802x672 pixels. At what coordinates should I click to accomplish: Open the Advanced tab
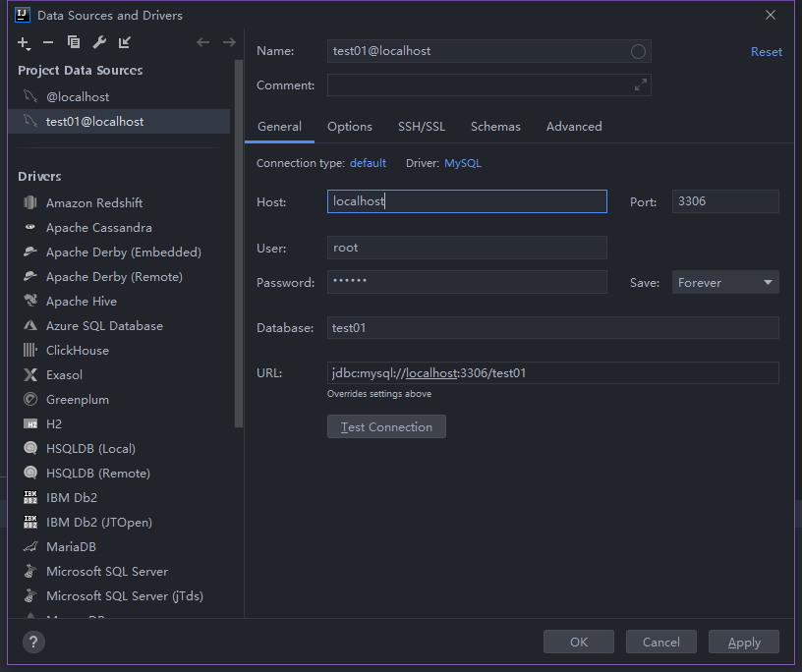tap(574, 127)
